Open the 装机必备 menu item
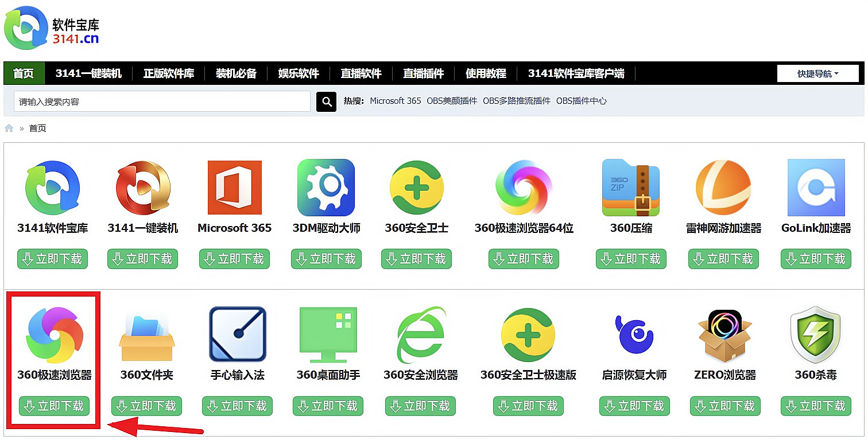The width and height of the screenshot is (868, 440). coord(237,73)
